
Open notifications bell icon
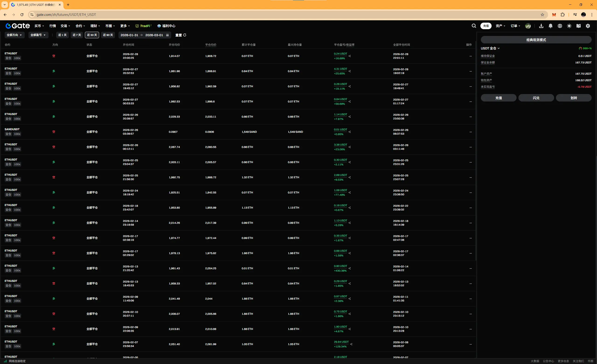551,26
